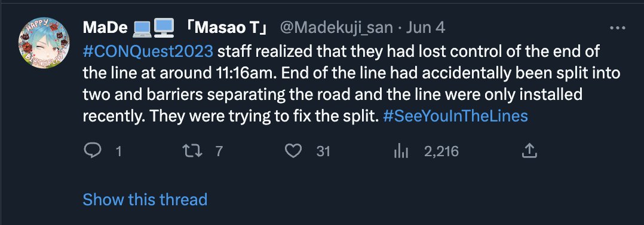
Task: Visit the @Madekuji_san handle
Action: click(x=336, y=28)
